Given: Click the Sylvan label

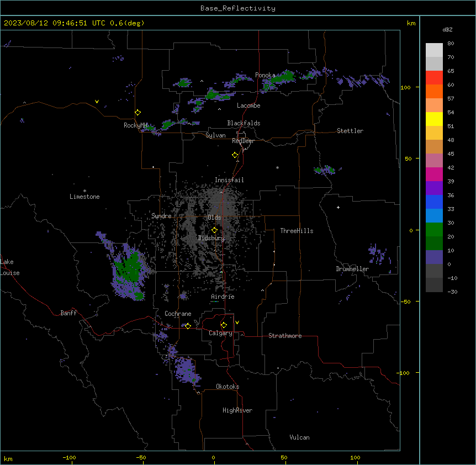Looking at the screenshot, I should (215, 135).
